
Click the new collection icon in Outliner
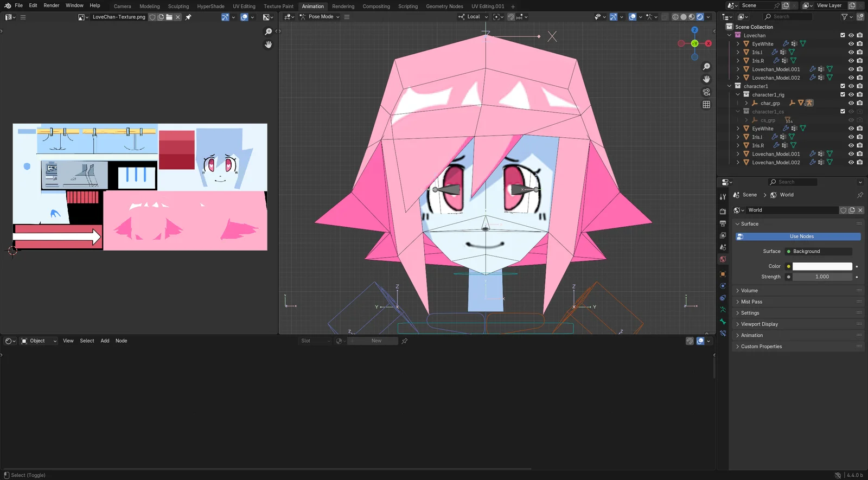click(x=860, y=17)
